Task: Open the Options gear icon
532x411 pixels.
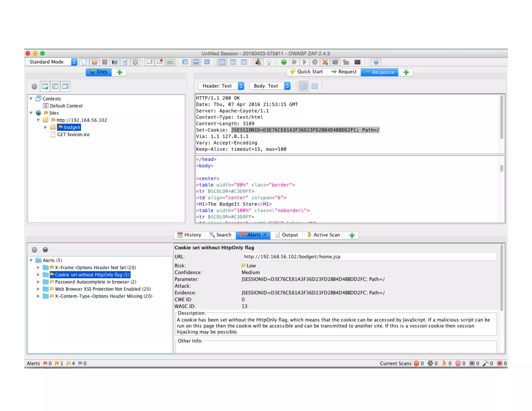Action: tap(135, 62)
